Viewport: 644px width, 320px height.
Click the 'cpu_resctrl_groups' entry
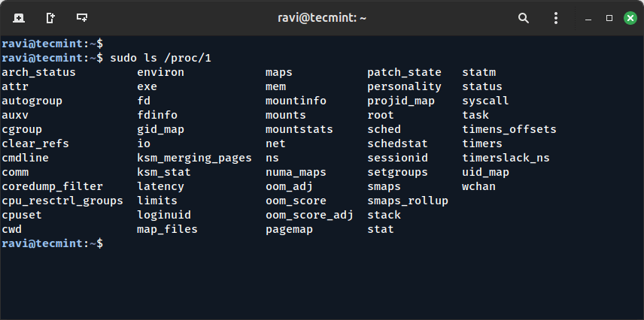coord(62,201)
